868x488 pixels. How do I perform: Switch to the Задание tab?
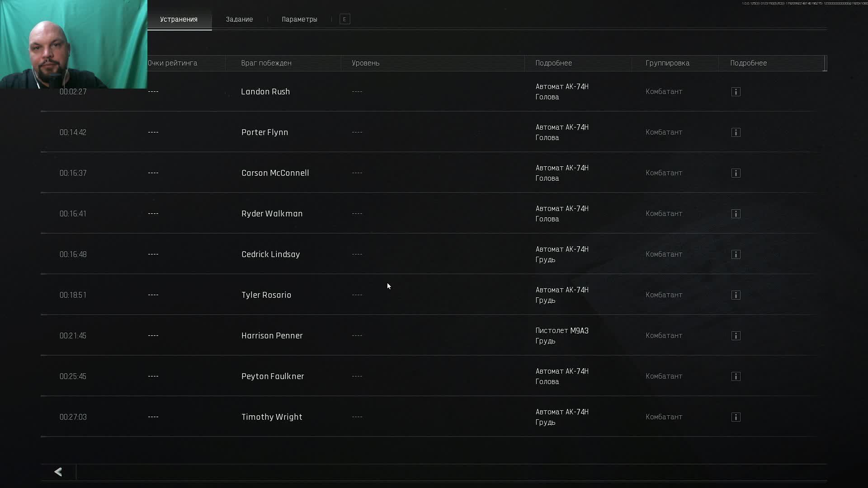239,19
